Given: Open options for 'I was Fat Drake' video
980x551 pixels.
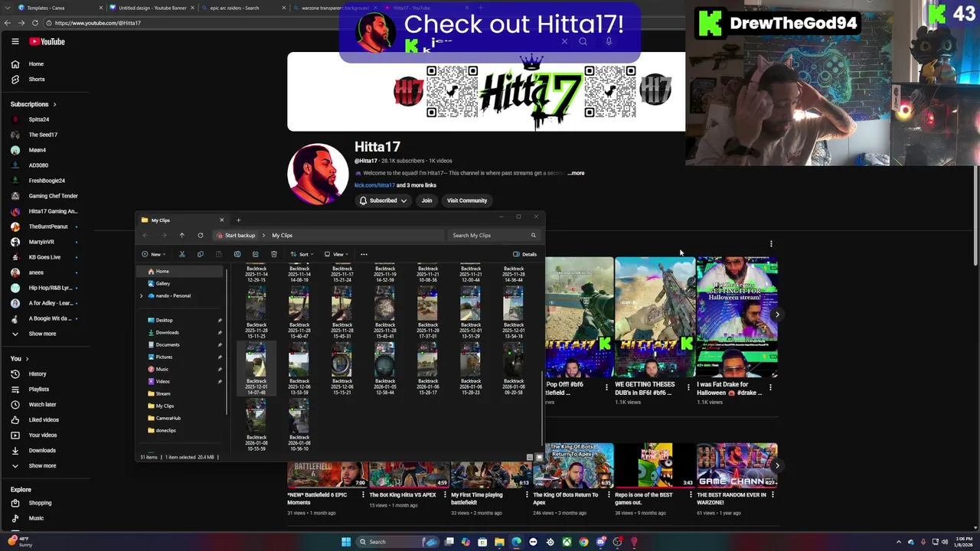Looking at the screenshot, I should [x=771, y=388].
